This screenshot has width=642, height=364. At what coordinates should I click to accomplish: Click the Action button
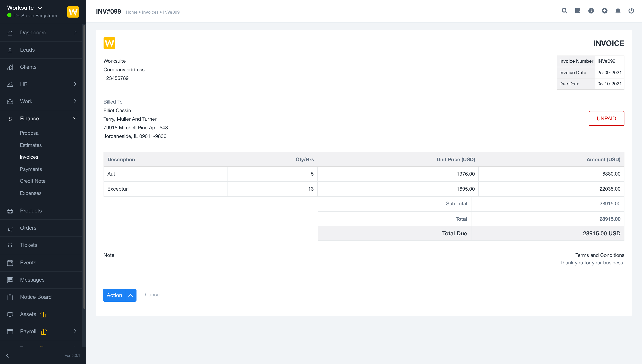pos(114,295)
